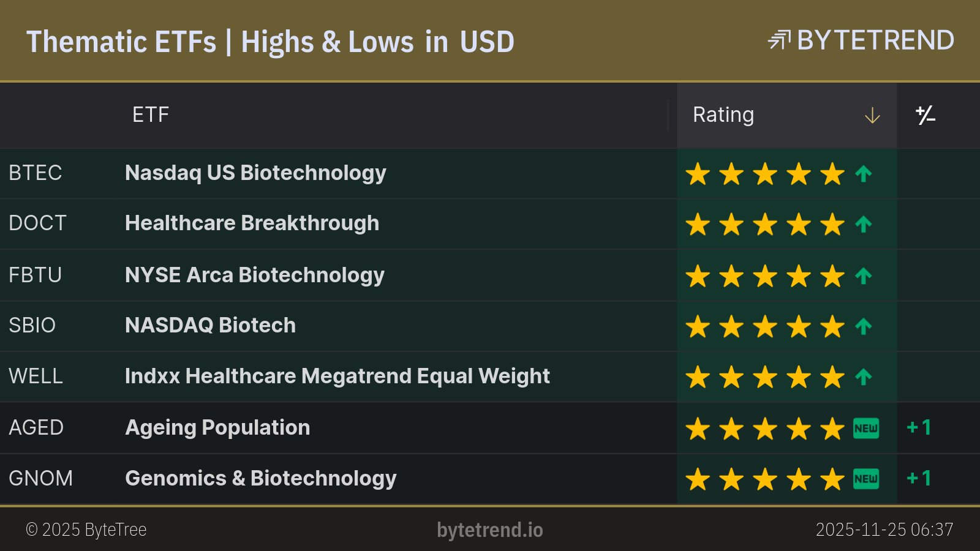
Task: Click the green up arrow for BTEC
Action: click(x=864, y=174)
